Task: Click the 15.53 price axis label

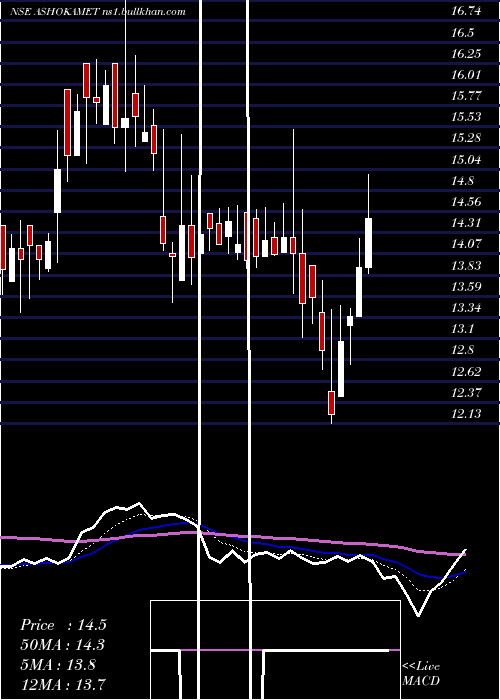Action: tap(466, 117)
